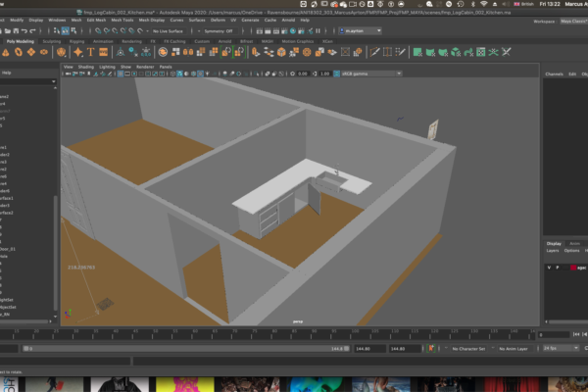Open the sRGB gamma view transform dropdown
This screenshot has height=392, width=588.
point(370,73)
